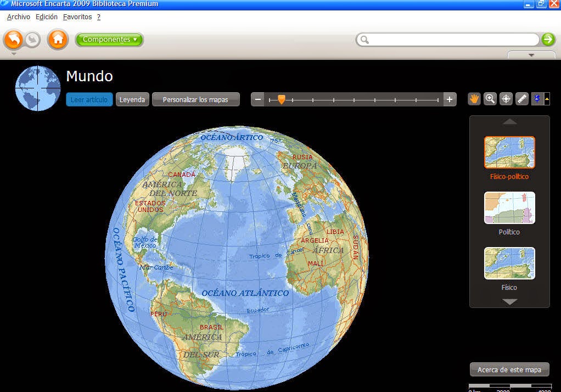
Task: Click the SUDÁN label on the globe
Action: tap(355, 248)
